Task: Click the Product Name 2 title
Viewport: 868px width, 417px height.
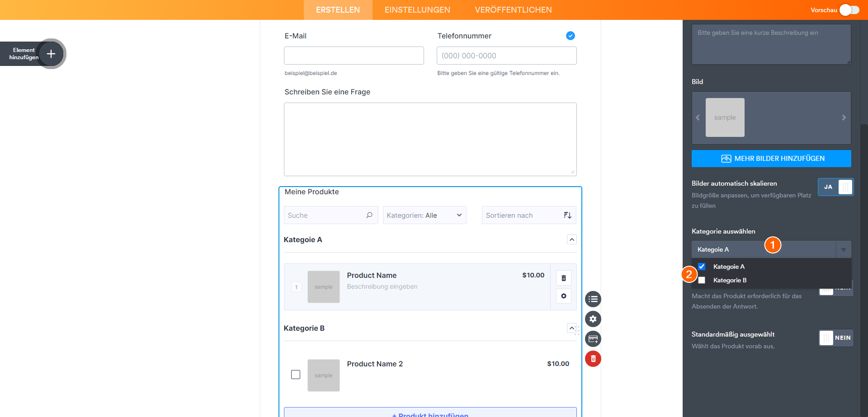Action: (375, 364)
